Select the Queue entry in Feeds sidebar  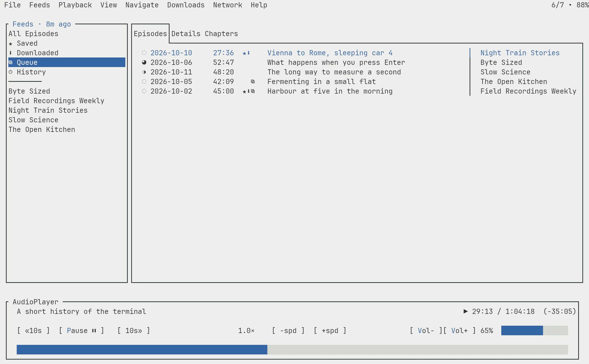click(67, 62)
